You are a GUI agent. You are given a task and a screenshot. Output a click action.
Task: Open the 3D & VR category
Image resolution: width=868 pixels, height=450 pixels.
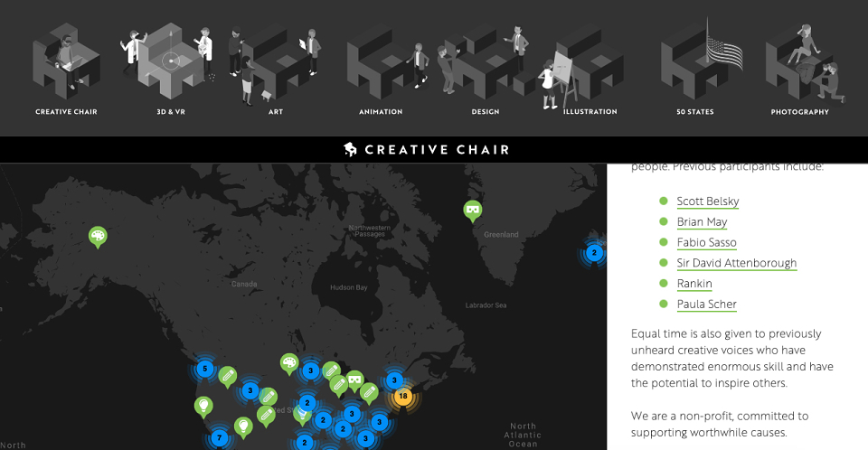pyautogui.click(x=168, y=62)
